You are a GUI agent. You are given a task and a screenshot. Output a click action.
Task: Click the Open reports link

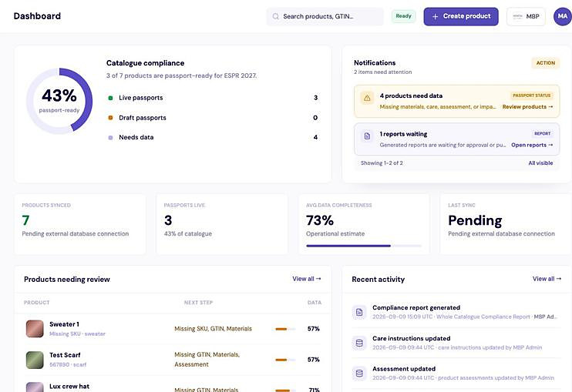pyautogui.click(x=532, y=145)
